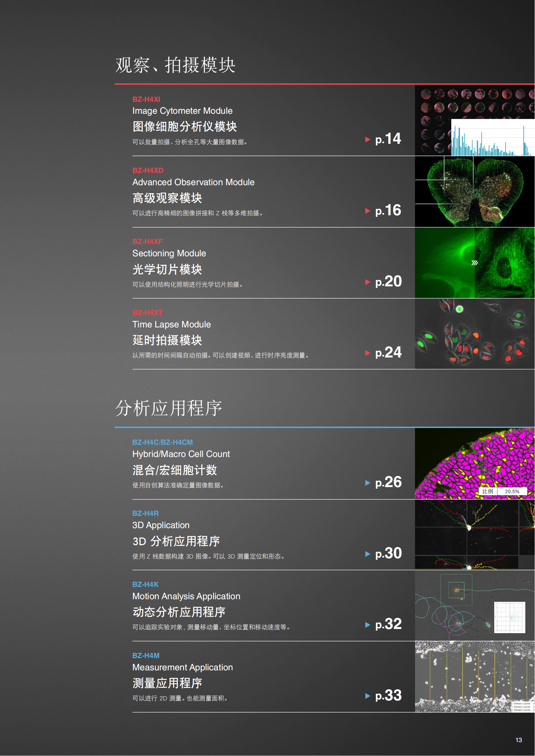Click the model code BZ-H4K
Viewport: 535px width, 756px height.
pyautogui.click(x=146, y=585)
